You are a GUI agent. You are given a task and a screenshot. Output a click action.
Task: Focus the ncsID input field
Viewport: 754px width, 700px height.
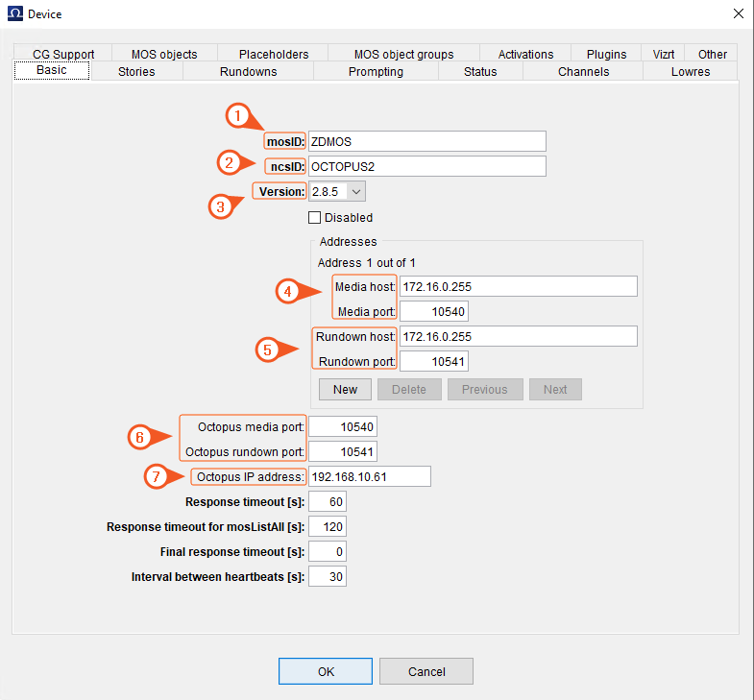pyautogui.click(x=426, y=166)
